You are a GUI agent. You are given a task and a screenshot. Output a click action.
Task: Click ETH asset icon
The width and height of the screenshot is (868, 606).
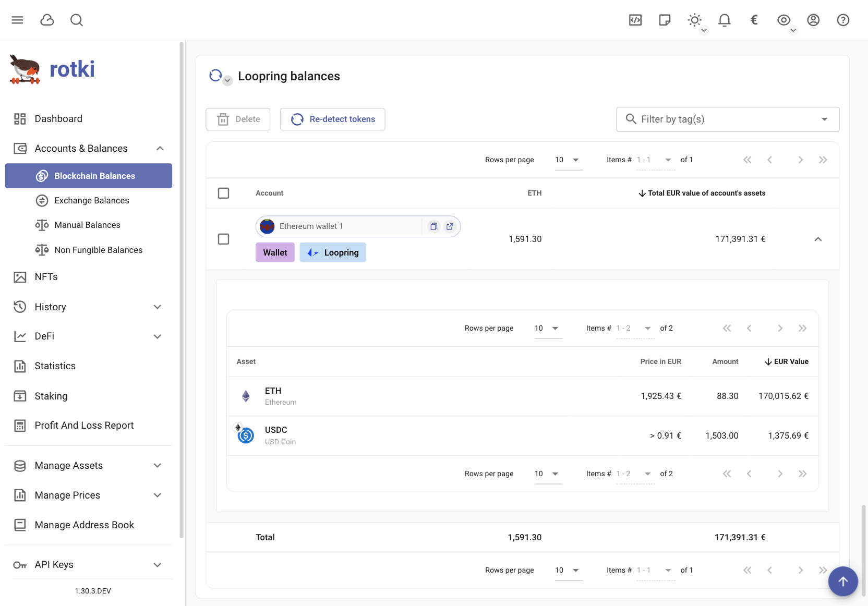pos(246,396)
